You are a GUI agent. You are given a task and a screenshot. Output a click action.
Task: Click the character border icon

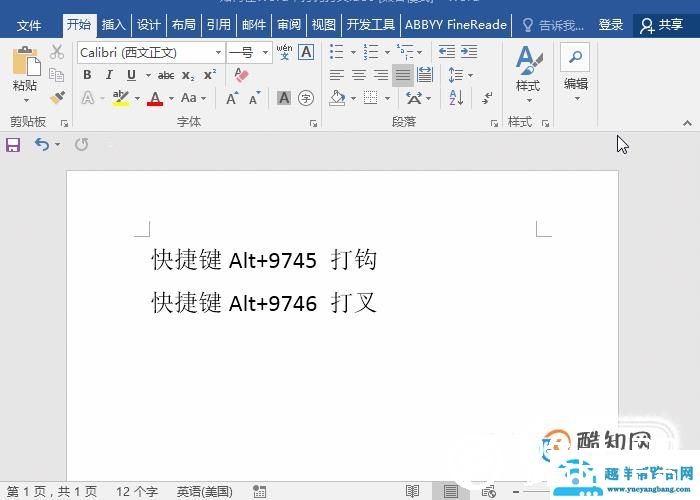(x=306, y=52)
